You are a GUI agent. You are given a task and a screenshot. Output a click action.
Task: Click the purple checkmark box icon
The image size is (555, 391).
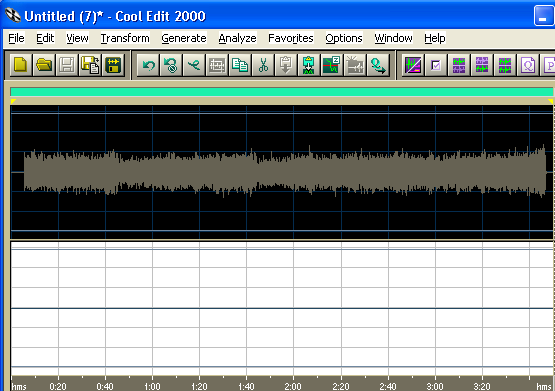pyautogui.click(x=436, y=65)
